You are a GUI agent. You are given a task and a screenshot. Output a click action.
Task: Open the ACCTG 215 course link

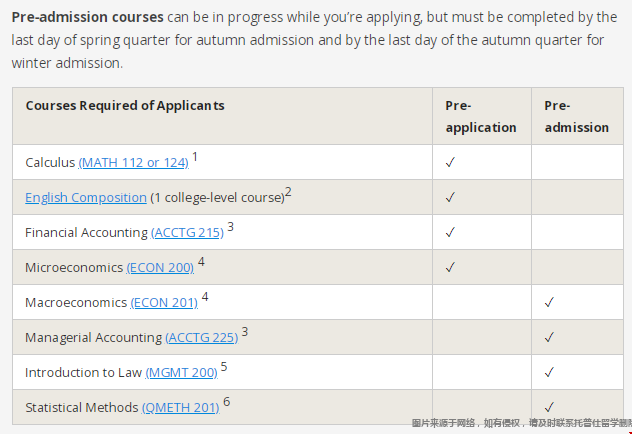point(187,232)
